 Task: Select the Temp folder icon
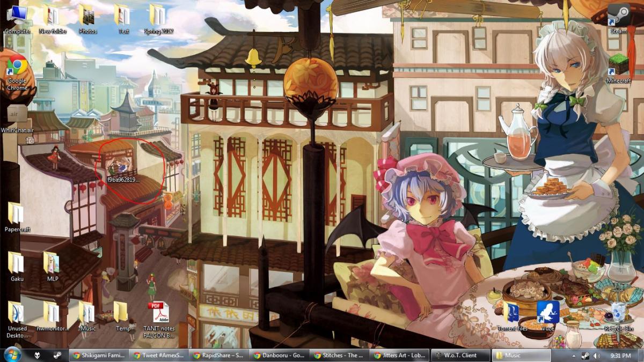click(x=123, y=316)
